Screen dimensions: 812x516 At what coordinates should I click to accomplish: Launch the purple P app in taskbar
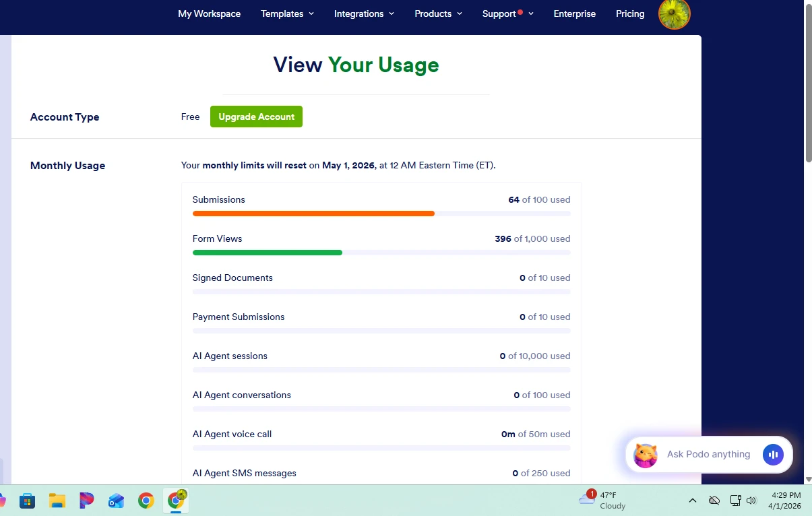[x=87, y=501]
